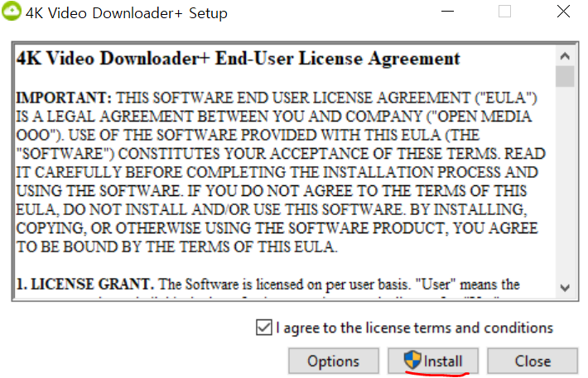This screenshot has width=588, height=378.
Task: Click the Close button beside Install
Action: (x=533, y=361)
